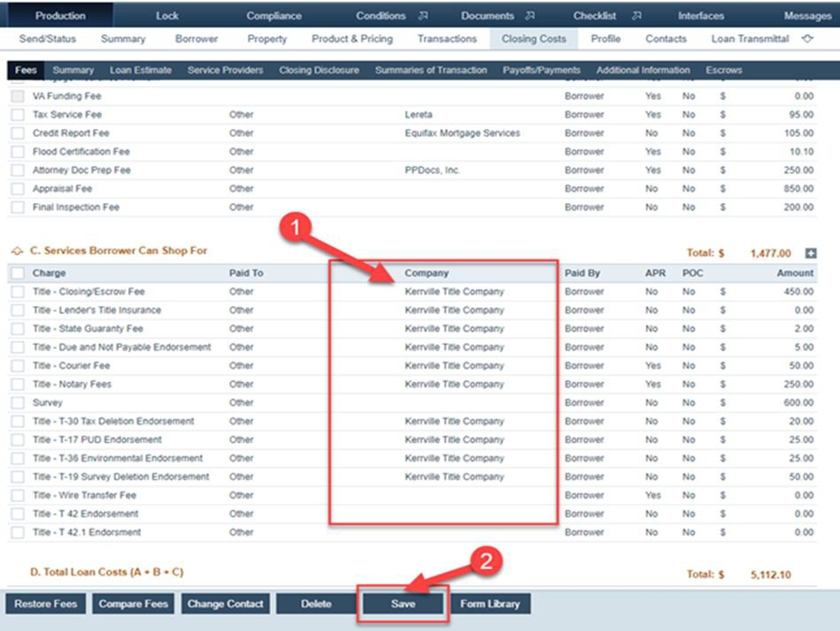840x631 pixels.
Task: Check the Survey fee checkbox
Action: (18, 403)
